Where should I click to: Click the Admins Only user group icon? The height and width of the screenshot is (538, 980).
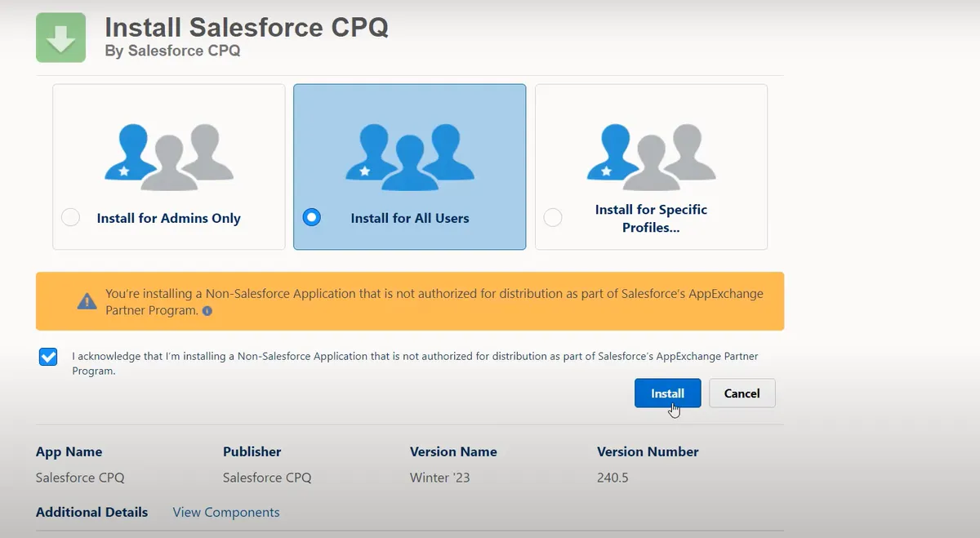click(x=169, y=156)
